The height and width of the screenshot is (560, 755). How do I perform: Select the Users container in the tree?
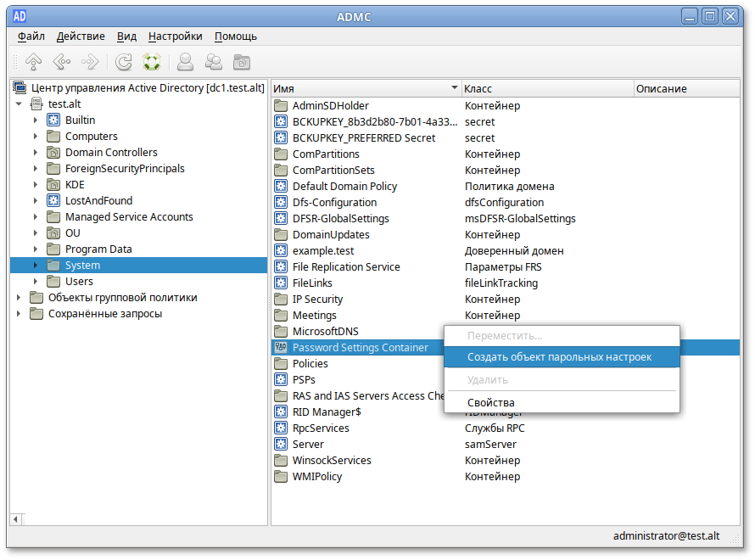tap(80, 281)
